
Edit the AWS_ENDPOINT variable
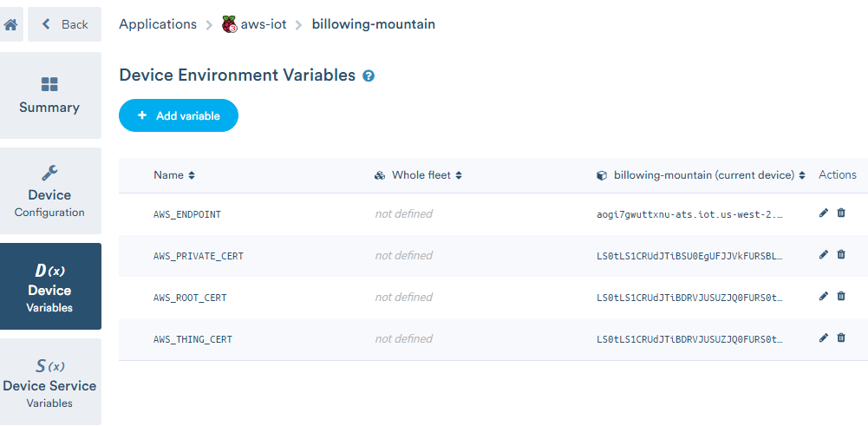coord(824,213)
